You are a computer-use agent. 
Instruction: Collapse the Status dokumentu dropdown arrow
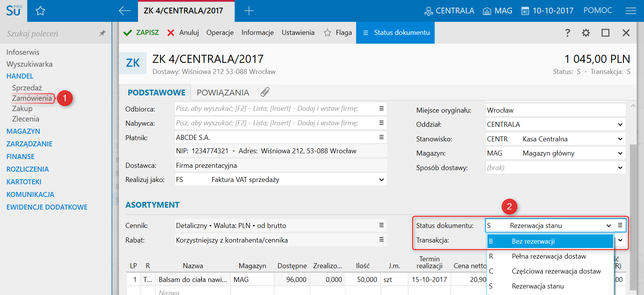click(609, 226)
